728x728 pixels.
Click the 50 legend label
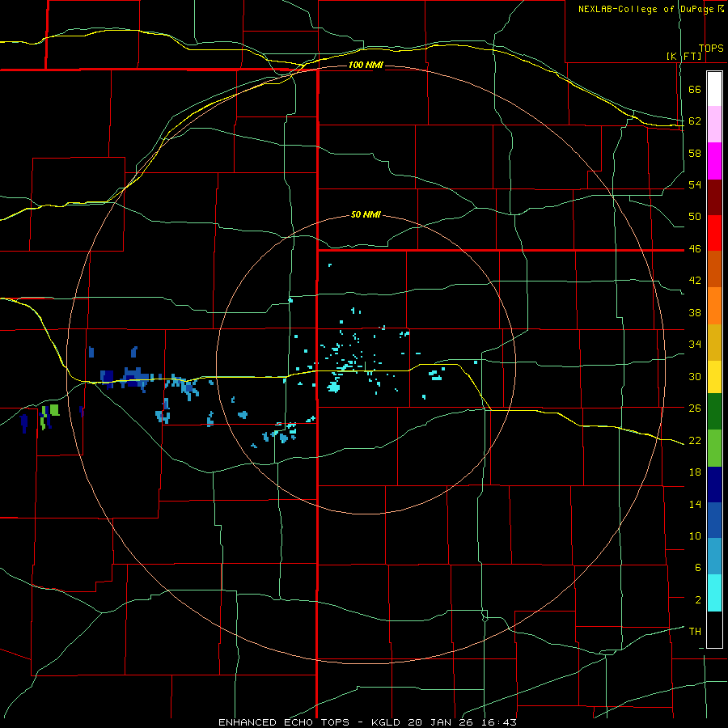(695, 217)
